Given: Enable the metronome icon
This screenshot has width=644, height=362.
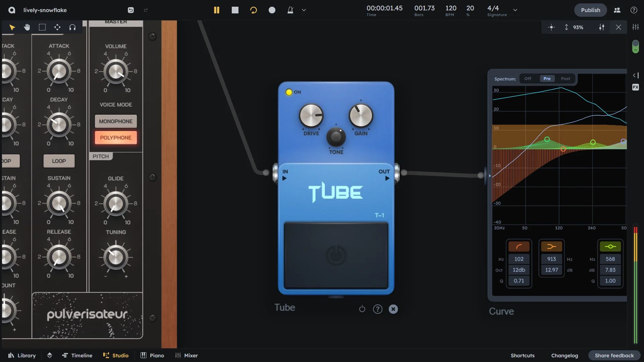Looking at the screenshot, I should (290, 10).
